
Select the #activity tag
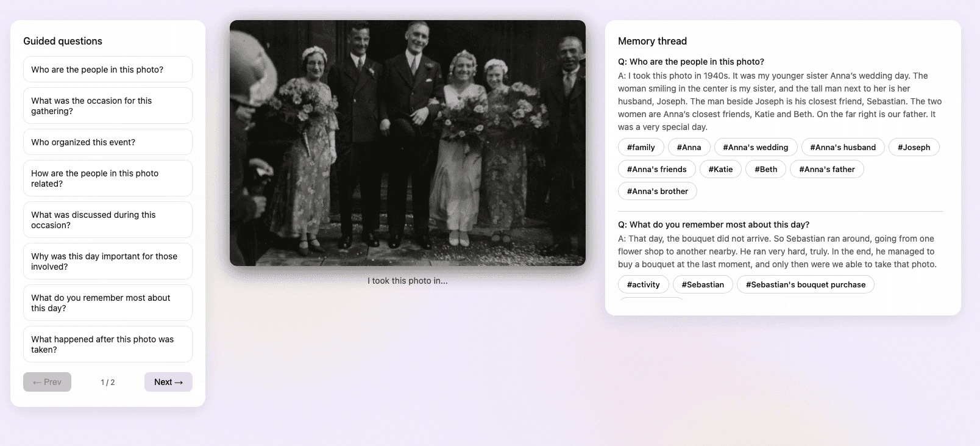(x=643, y=284)
